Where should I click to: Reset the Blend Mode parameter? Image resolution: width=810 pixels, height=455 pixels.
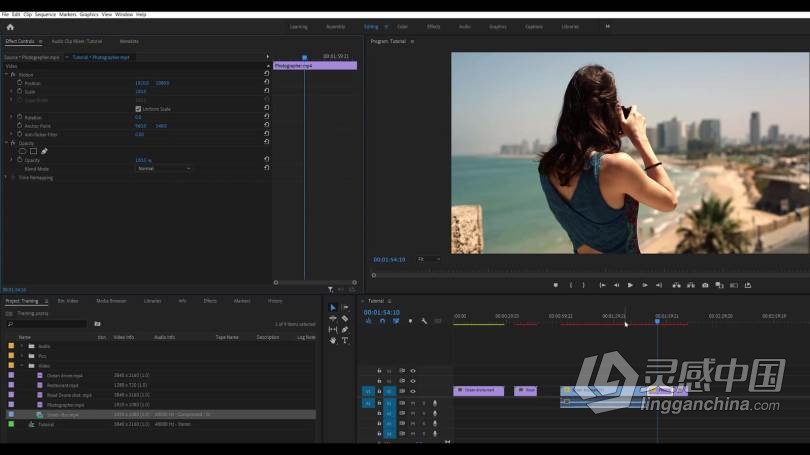(x=267, y=168)
